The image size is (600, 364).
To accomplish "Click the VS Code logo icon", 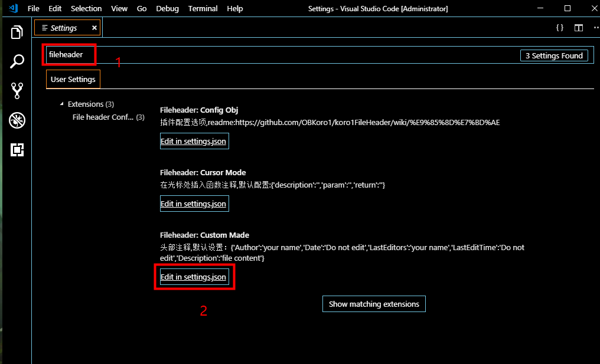I will [x=14, y=8].
